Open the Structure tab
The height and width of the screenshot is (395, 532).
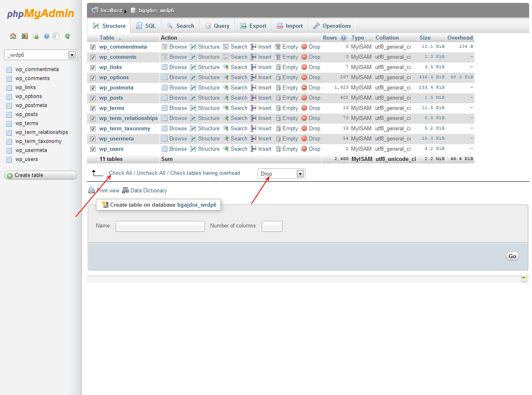(x=109, y=26)
